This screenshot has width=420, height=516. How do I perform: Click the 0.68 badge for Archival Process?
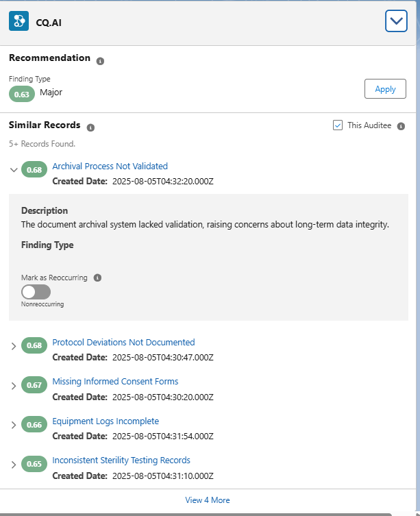coord(34,169)
